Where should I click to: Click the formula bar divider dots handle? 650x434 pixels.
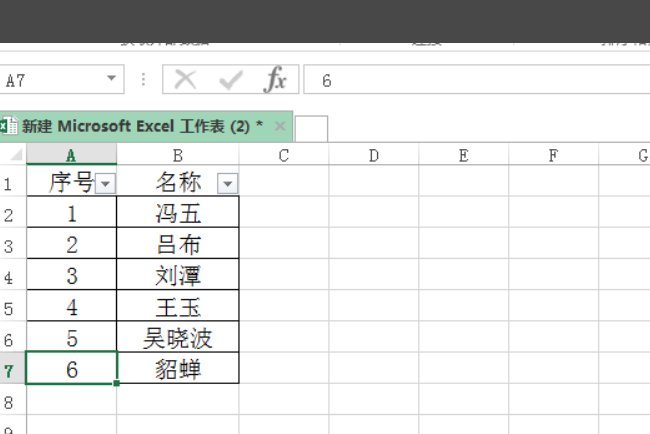click(143, 79)
